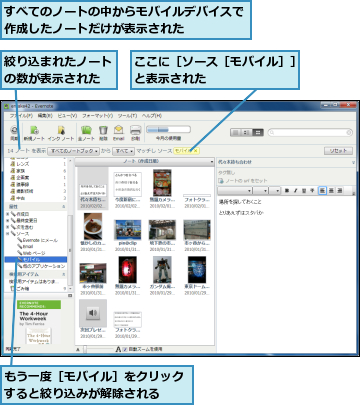Adjust the thumbnail zoom slider
This screenshot has width=360, height=405.
click(85, 349)
